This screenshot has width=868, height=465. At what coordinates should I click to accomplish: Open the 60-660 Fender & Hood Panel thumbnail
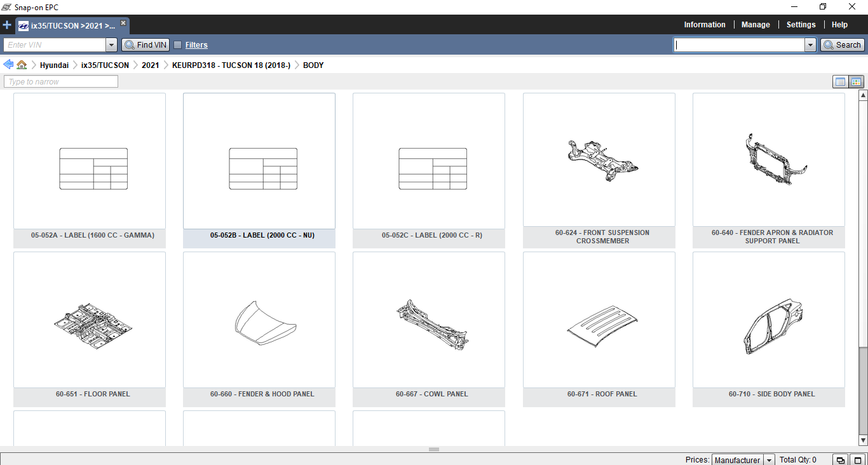pyautogui.click(x=259, y=320)
